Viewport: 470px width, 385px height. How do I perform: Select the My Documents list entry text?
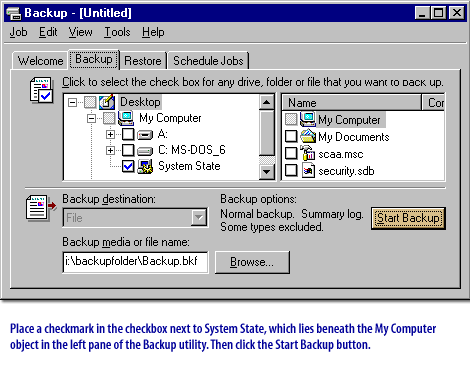pos(353,137)
